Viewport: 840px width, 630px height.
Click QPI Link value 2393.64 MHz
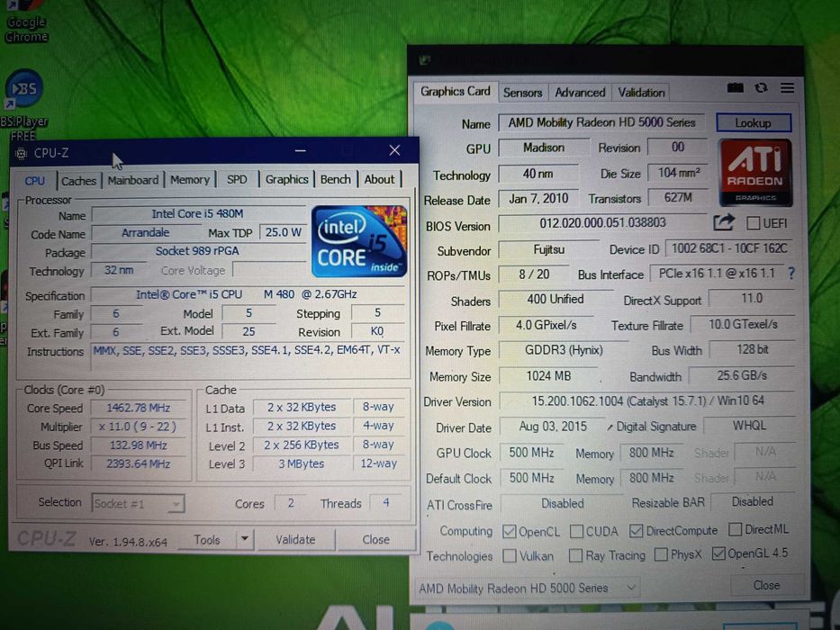(x=139, y=463)
